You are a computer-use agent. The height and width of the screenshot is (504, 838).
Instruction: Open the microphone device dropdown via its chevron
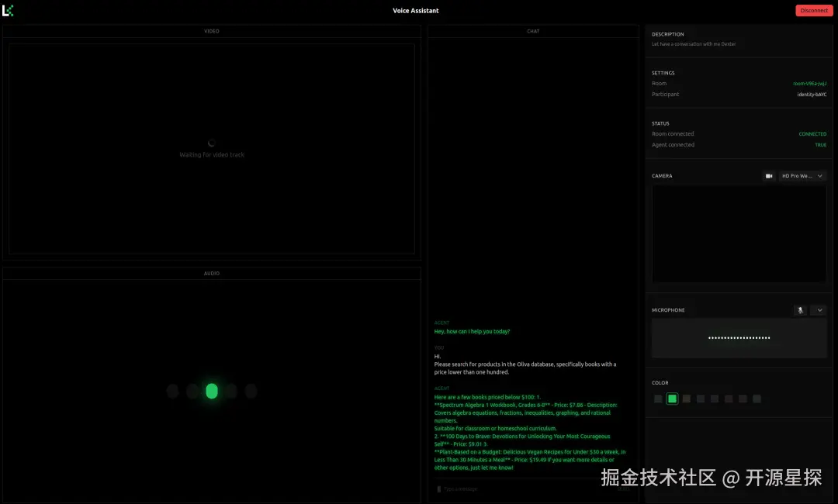pos(819,310)
